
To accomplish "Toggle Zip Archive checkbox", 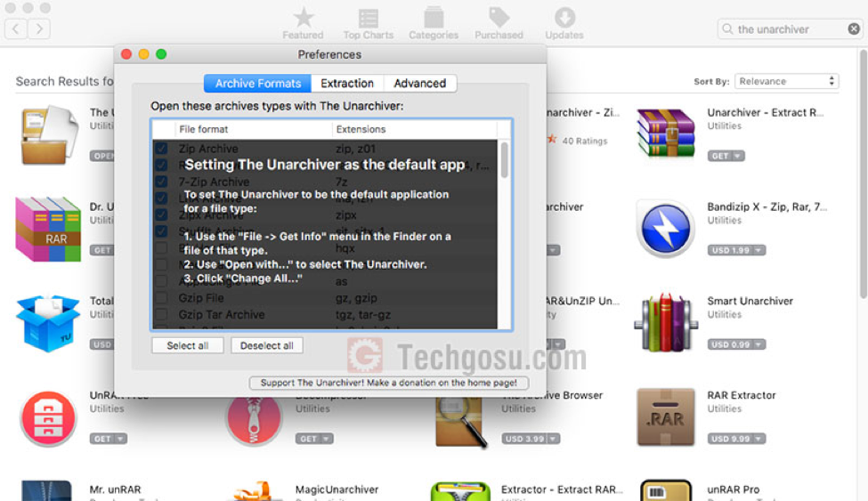I will click(162, 149).
